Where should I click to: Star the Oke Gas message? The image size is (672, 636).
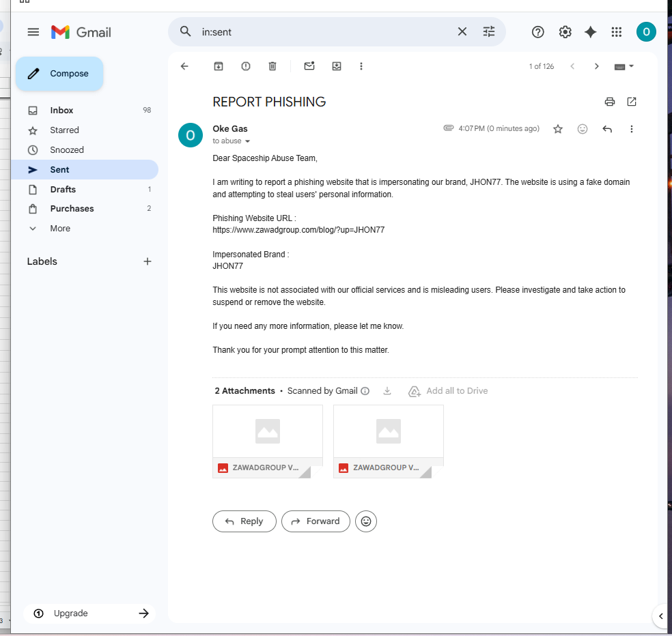557,129
